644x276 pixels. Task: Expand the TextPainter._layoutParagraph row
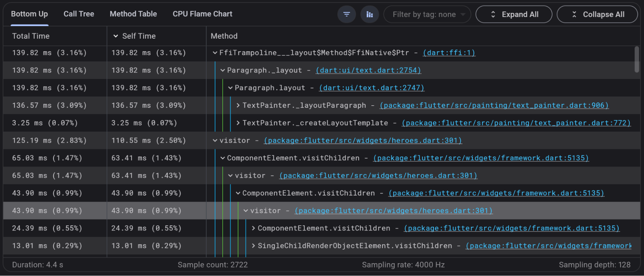(x=238, y=106)
